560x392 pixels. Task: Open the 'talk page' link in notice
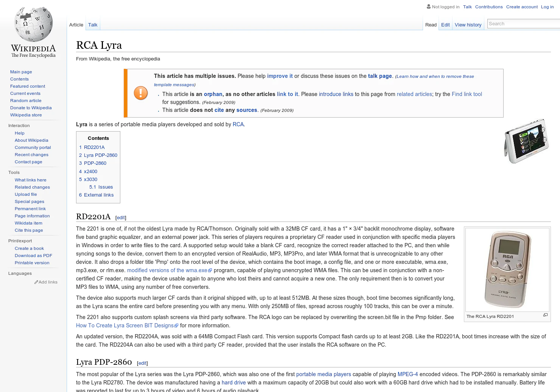380,76
